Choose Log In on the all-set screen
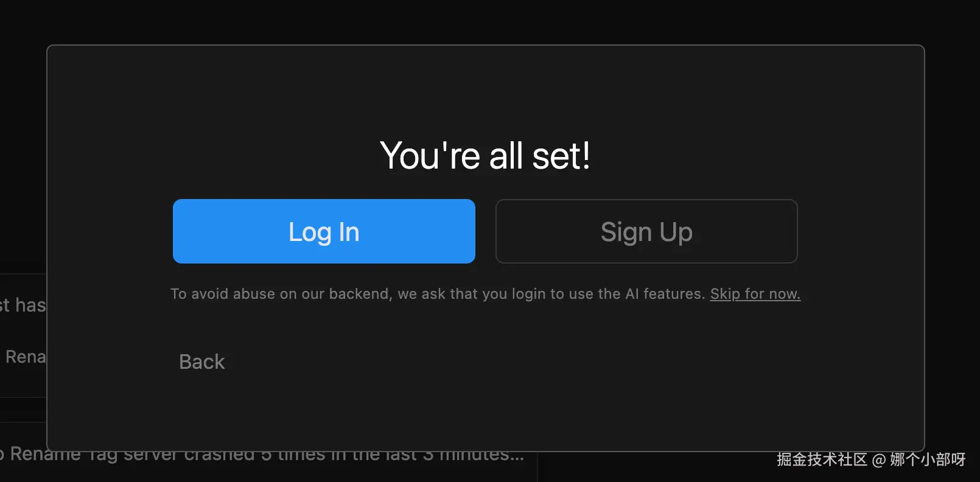 (x=324, y=231)
